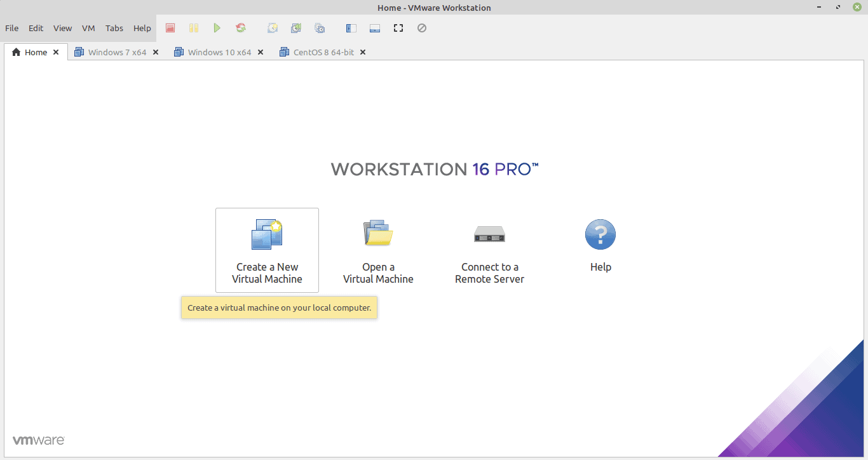Click the red Power Off toolbar icon

[x=170, y=28]
